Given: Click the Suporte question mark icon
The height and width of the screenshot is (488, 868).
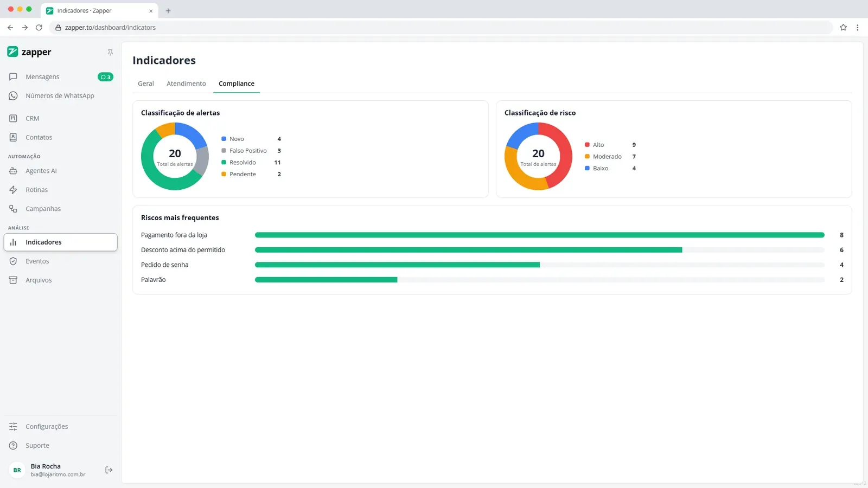Looking at the screenshot, I should click(x=13, y=446).
